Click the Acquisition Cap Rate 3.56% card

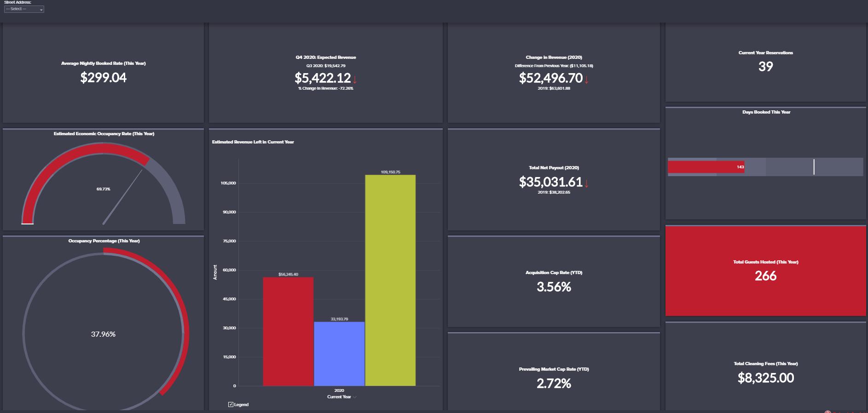tap(554, 281)
